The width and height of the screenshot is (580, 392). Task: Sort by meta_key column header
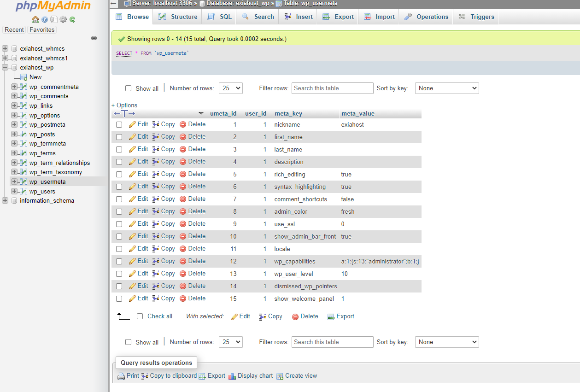[x=288, y=113]
